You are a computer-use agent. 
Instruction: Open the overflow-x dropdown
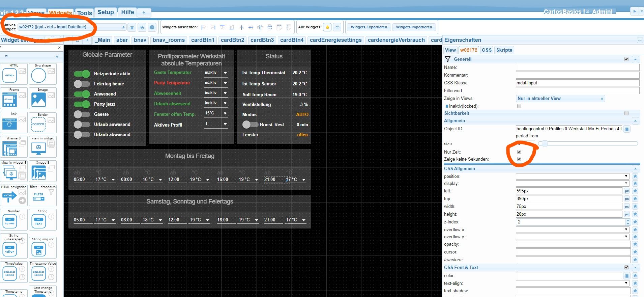(x=573, y=230)
